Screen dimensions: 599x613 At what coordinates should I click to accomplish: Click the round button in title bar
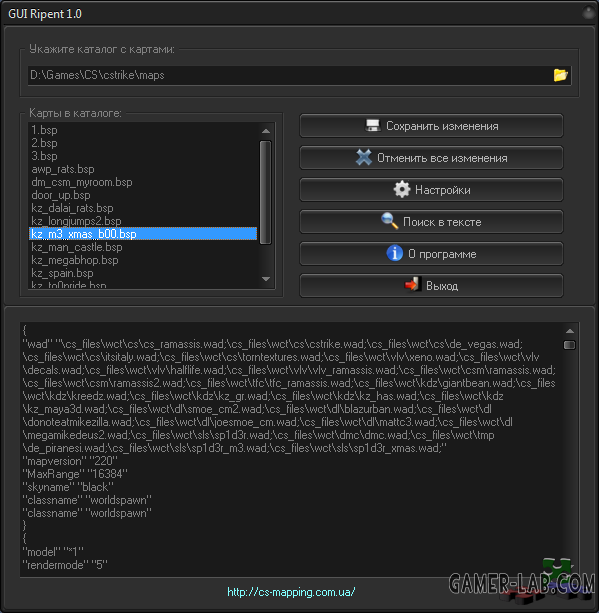tap(588, 13)
